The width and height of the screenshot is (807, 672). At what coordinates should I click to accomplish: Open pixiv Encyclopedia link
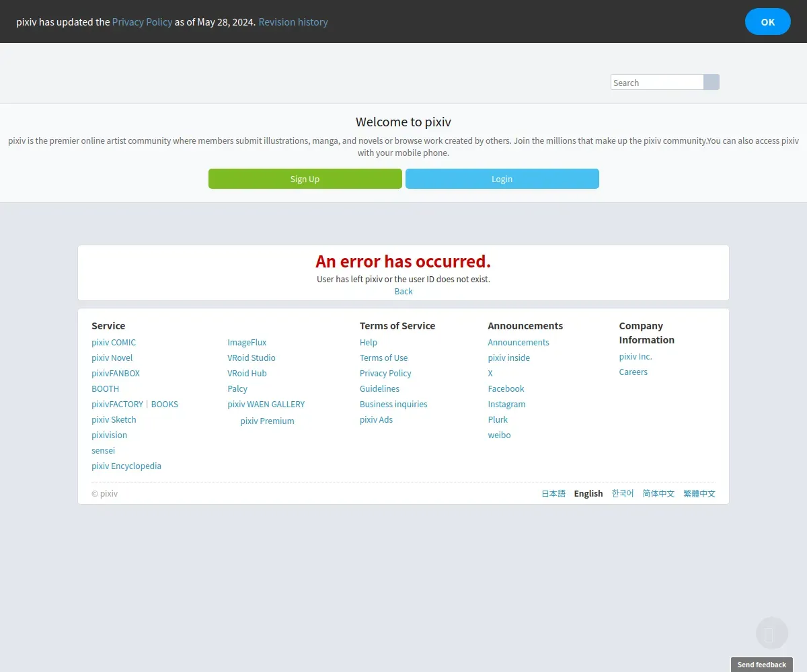tap(126, 466)
